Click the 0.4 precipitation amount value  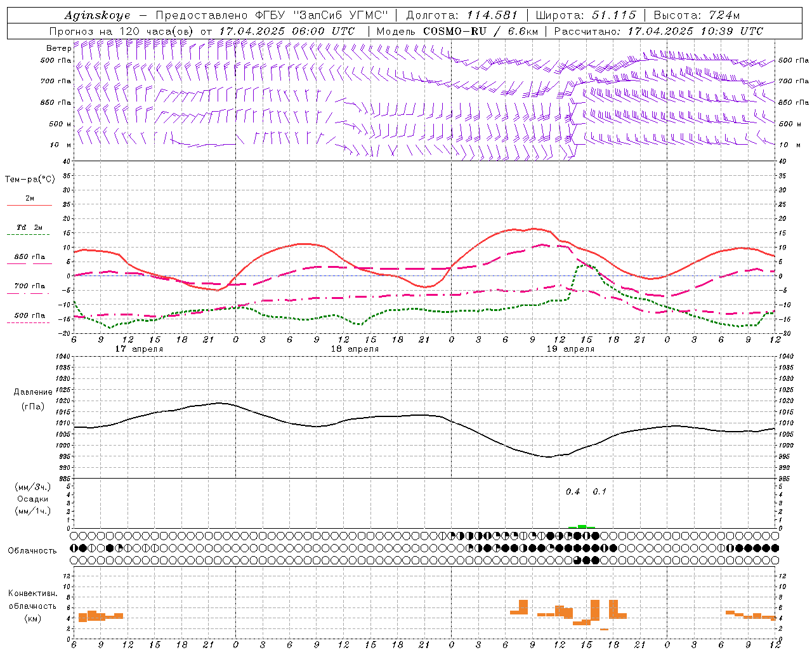(x=573, y=492)
